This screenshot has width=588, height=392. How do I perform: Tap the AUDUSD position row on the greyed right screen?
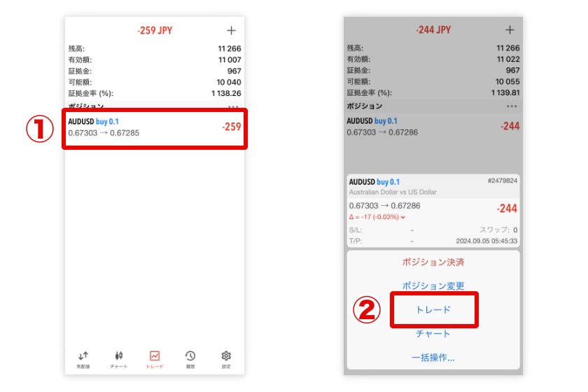point(433,126)
